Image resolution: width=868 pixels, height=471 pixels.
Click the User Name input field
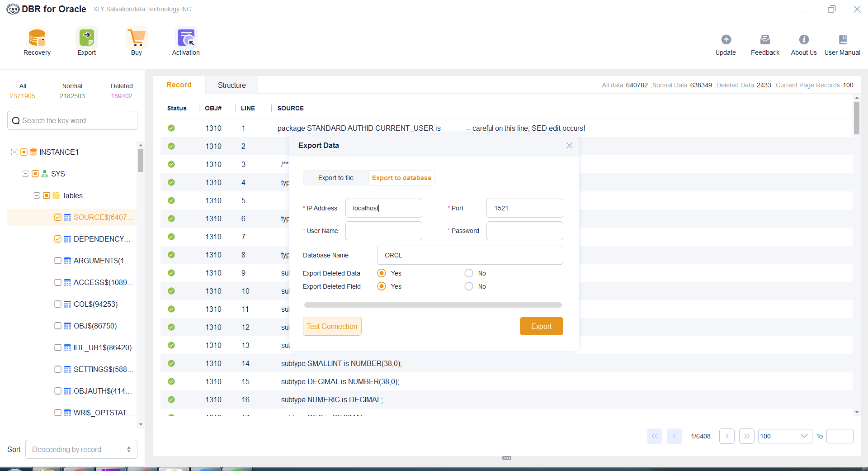click(x=383, y=231)
